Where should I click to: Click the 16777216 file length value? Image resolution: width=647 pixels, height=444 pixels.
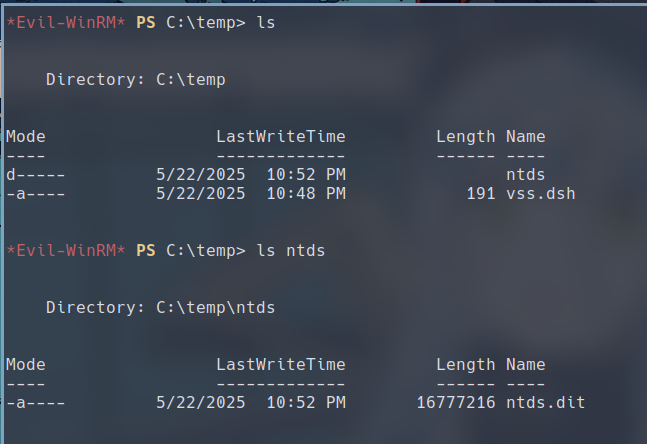[x=455, y=402]
